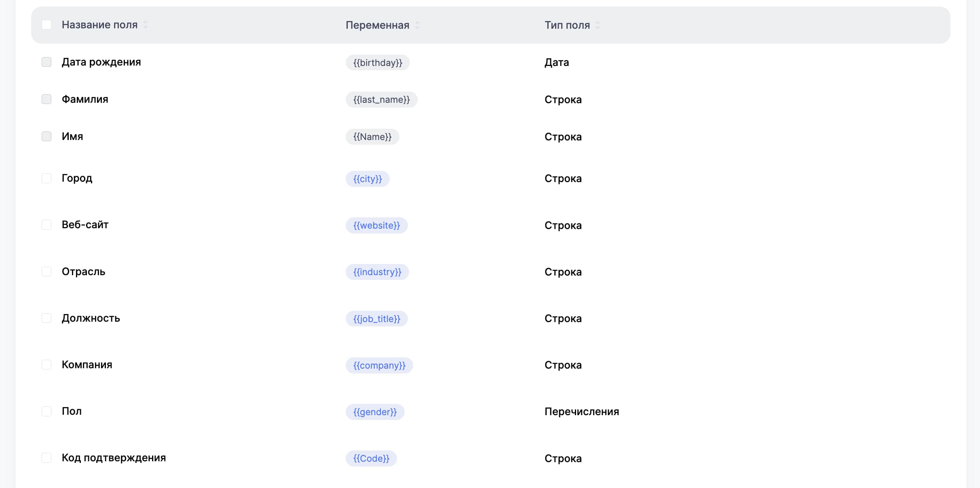This screenshot has width=980, height=488.
Task: Toggle the select-all checkbox in header
Action: [46, 25]
